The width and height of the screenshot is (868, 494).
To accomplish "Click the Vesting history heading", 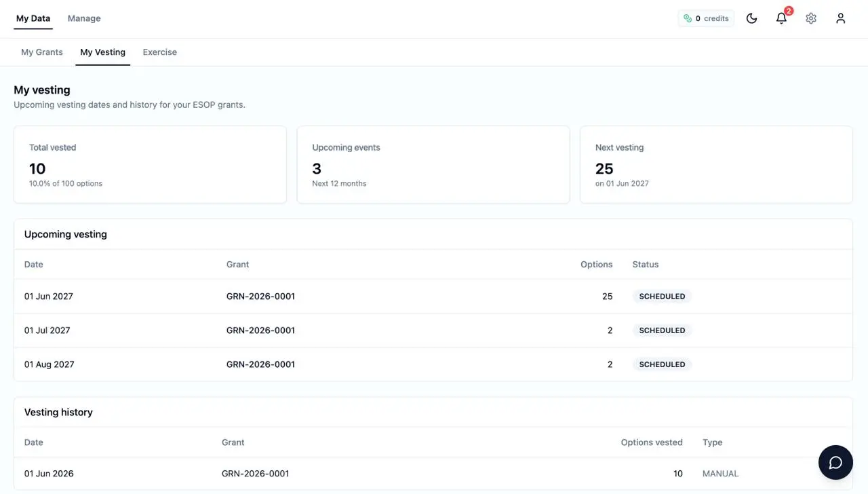I will click(x=58, y=412).
